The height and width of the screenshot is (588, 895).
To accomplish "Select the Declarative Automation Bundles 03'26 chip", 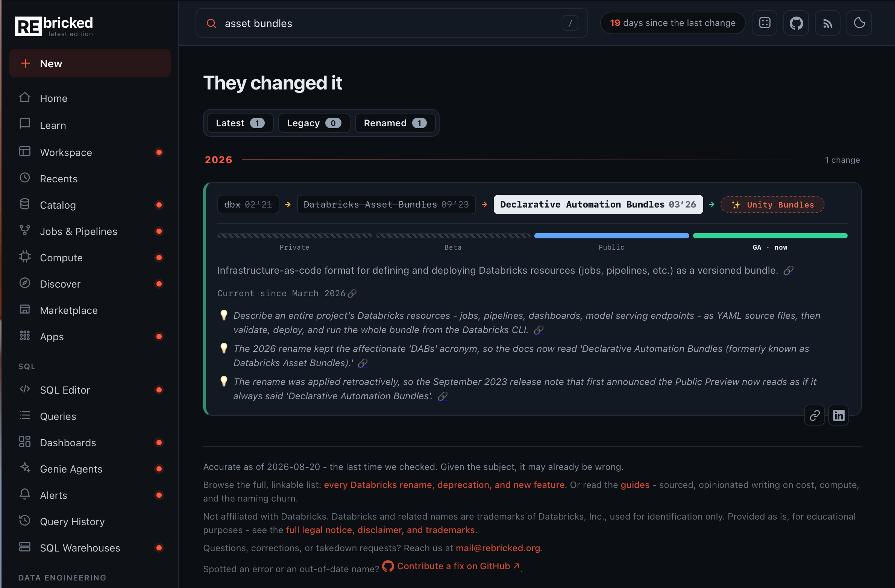I will (x=598, y=205).
